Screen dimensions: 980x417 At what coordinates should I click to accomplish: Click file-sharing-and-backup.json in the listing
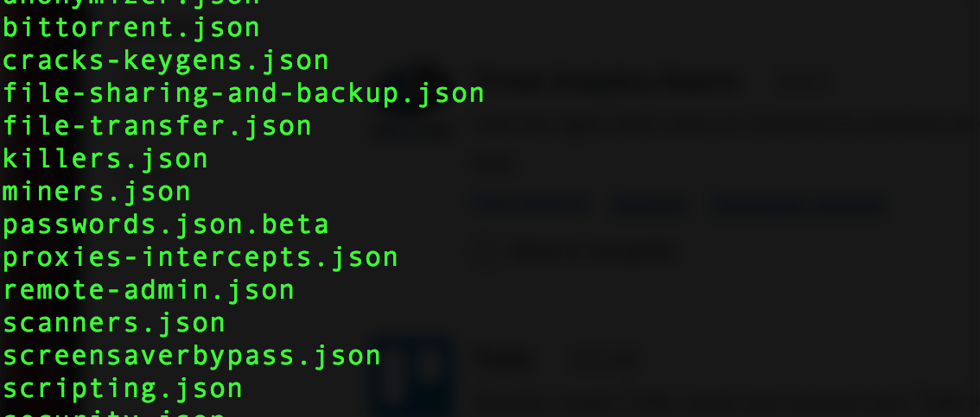(x=244, y=93)
